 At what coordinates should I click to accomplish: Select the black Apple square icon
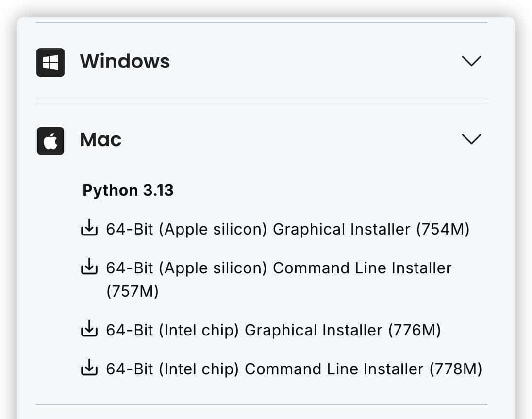[50, 140]
